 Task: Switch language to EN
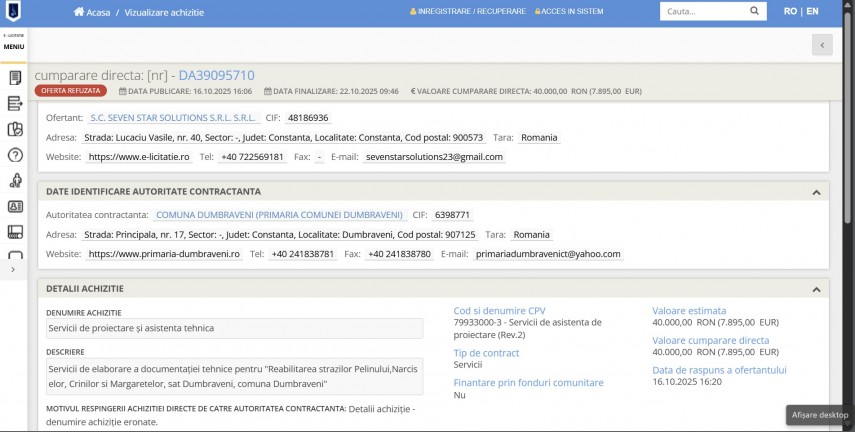tap(812, 12)
